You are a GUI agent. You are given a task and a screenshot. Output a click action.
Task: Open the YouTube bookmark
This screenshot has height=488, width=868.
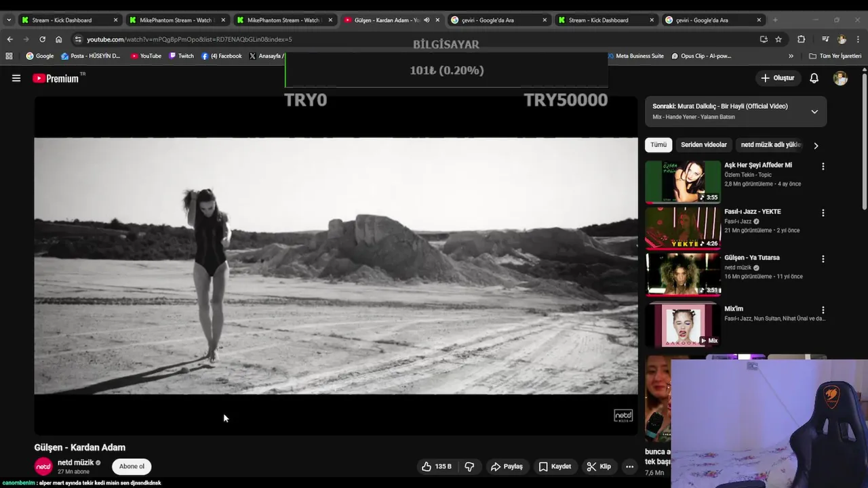(146, 56)
